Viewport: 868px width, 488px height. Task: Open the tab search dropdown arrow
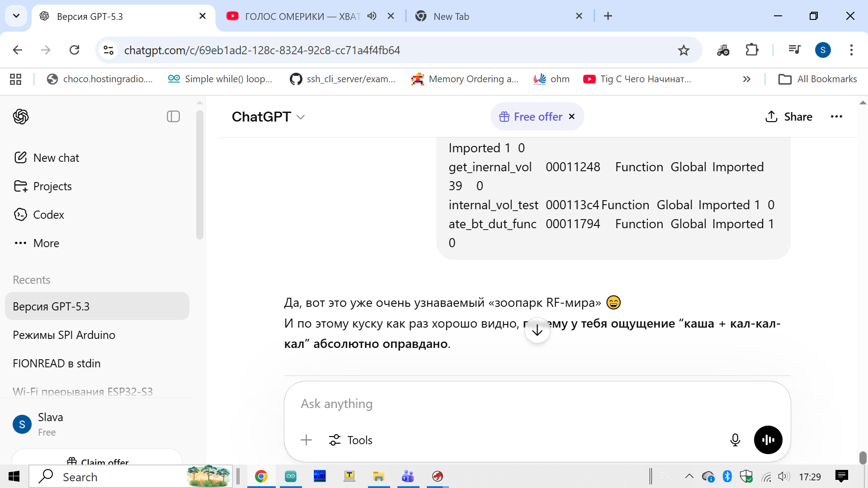16,16
